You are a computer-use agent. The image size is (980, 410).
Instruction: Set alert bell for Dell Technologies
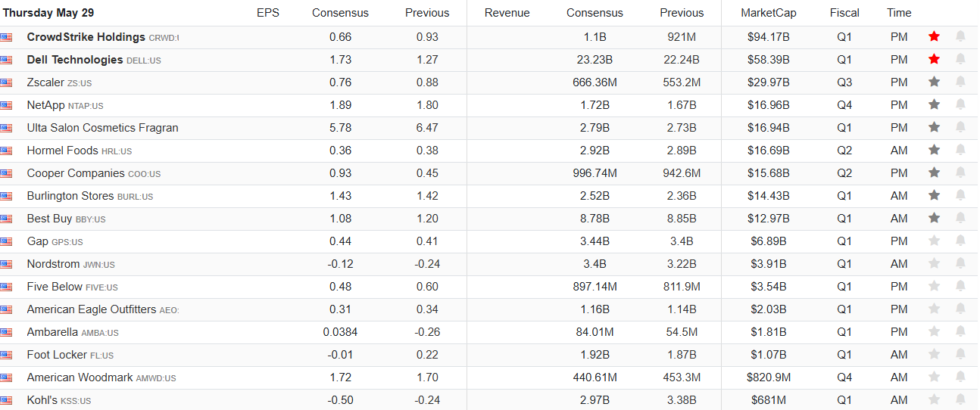(x=960, y=59)
